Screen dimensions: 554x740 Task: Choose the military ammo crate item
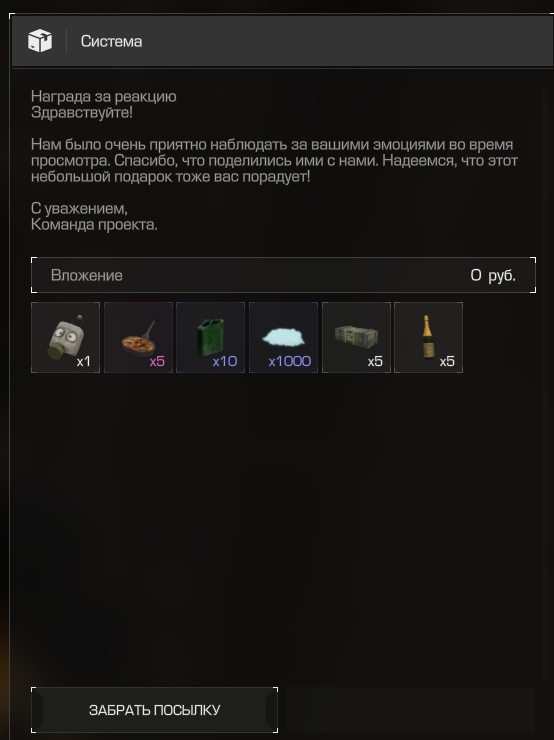coord(356,337)
